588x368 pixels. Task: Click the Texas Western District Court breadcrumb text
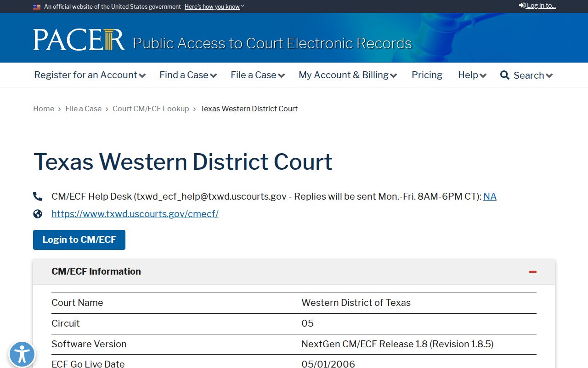point(249,109)
